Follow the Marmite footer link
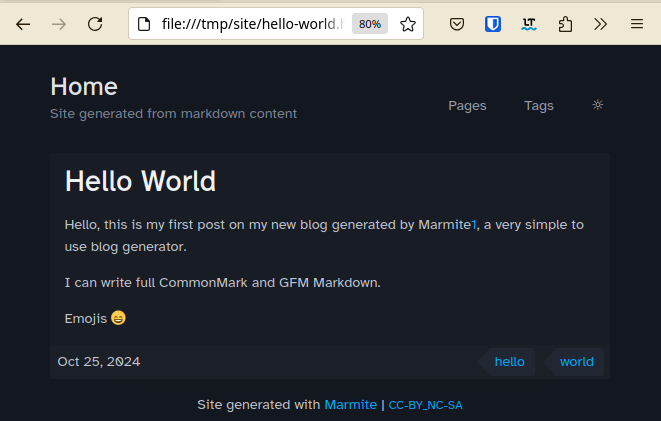This screenshot has width=661, height=421. 350,405
